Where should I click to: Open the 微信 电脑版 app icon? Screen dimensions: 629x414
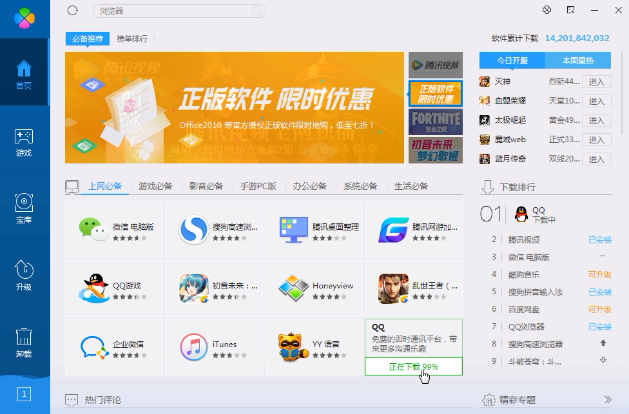(x=93, y=229)
